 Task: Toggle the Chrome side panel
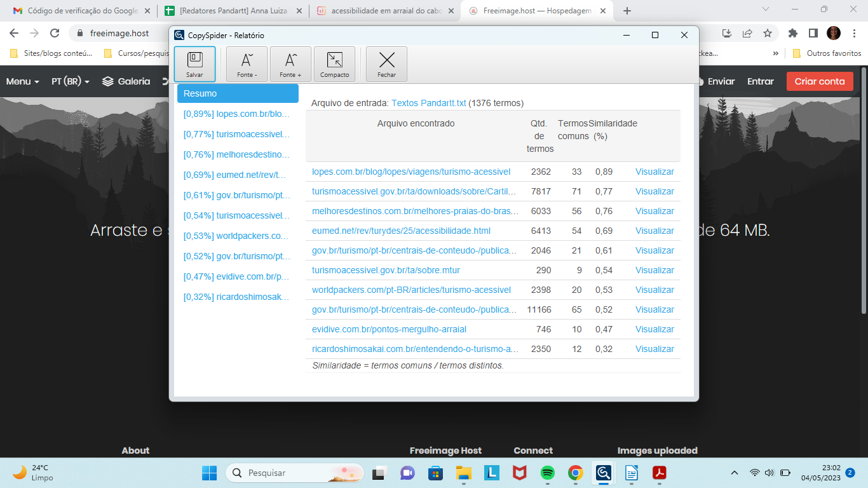pos(813,33)
